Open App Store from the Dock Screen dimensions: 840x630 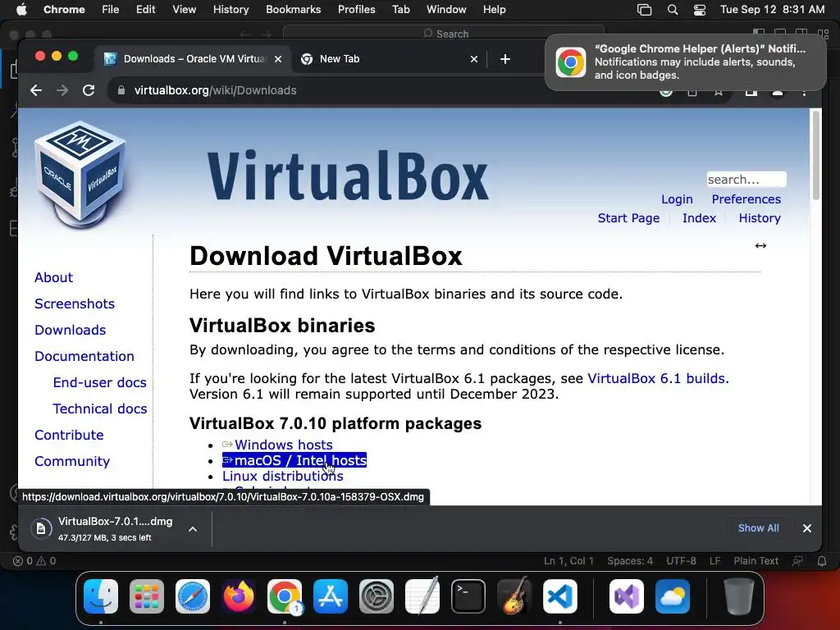[331, 596]
